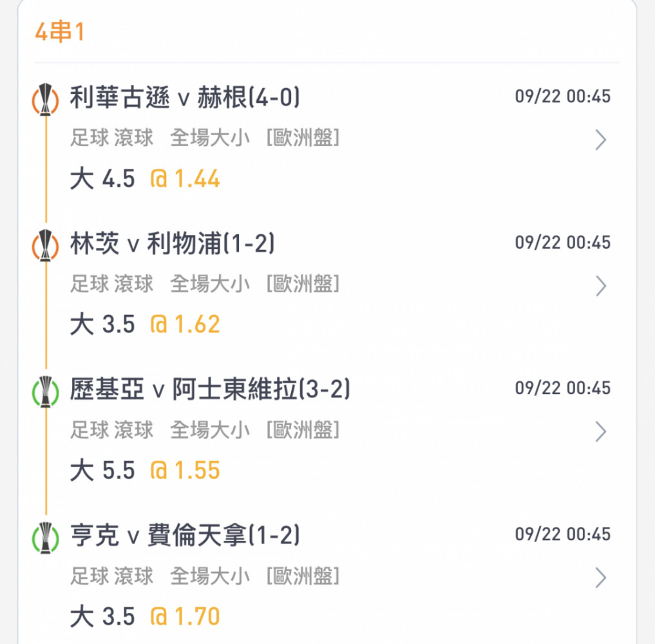655x644 pixels.
Task: Select odds @1.70 for 大 3.5
Action: pos(185,616)
